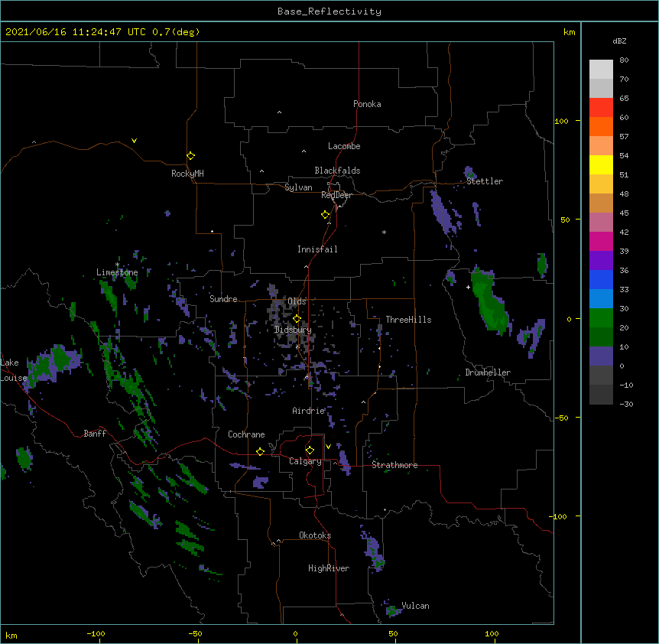Image resolution: width=659 pixels, height=644 pixels.
Task: Click the 80 value on dBZ legend
Action: tap(624, 60)
